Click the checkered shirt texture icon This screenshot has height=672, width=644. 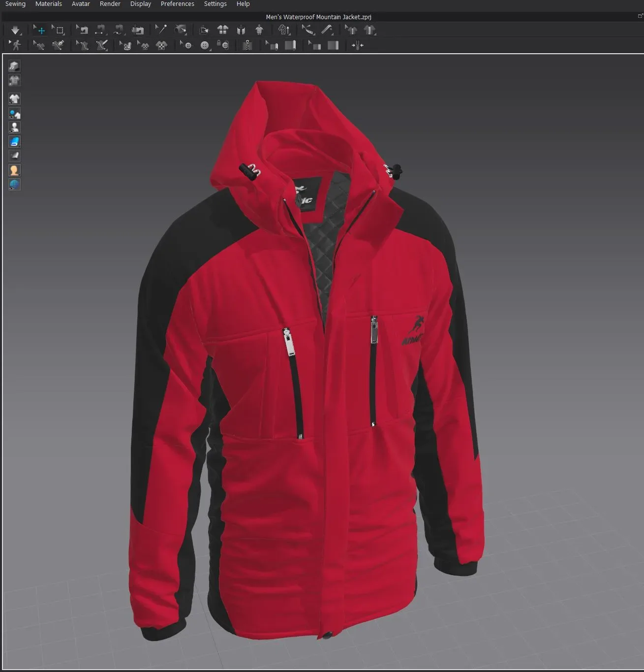[161, 45]
